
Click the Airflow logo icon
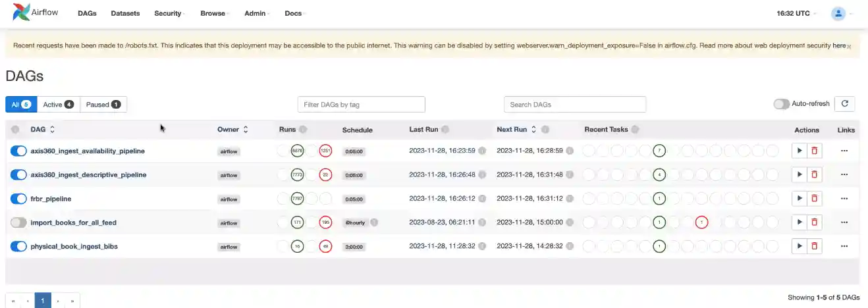[x=22, y=13]
